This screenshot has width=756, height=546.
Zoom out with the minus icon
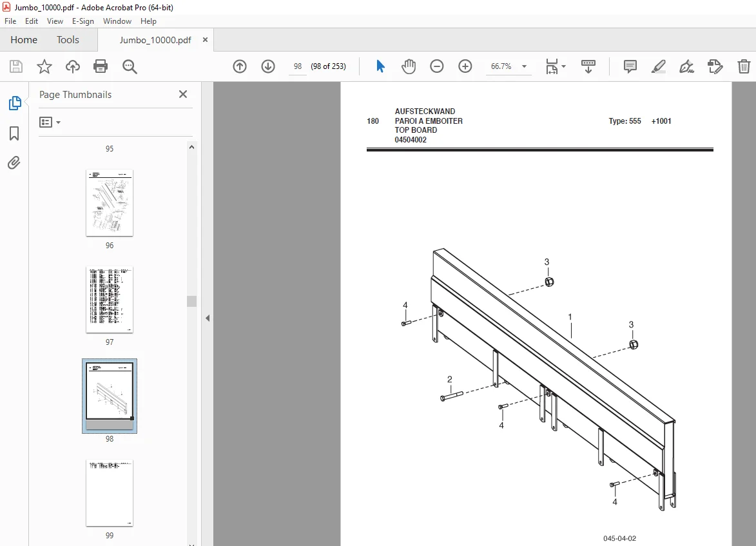click(437, 66)
